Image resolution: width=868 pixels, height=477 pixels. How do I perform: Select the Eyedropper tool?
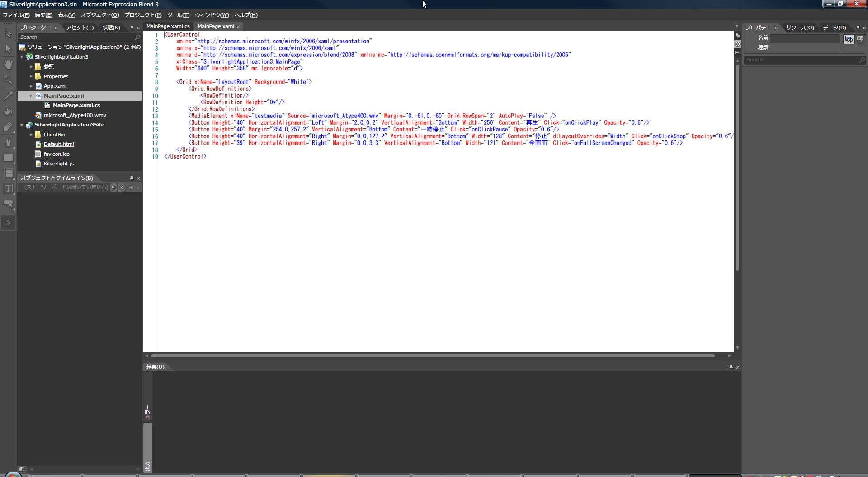tap(8, 95)
